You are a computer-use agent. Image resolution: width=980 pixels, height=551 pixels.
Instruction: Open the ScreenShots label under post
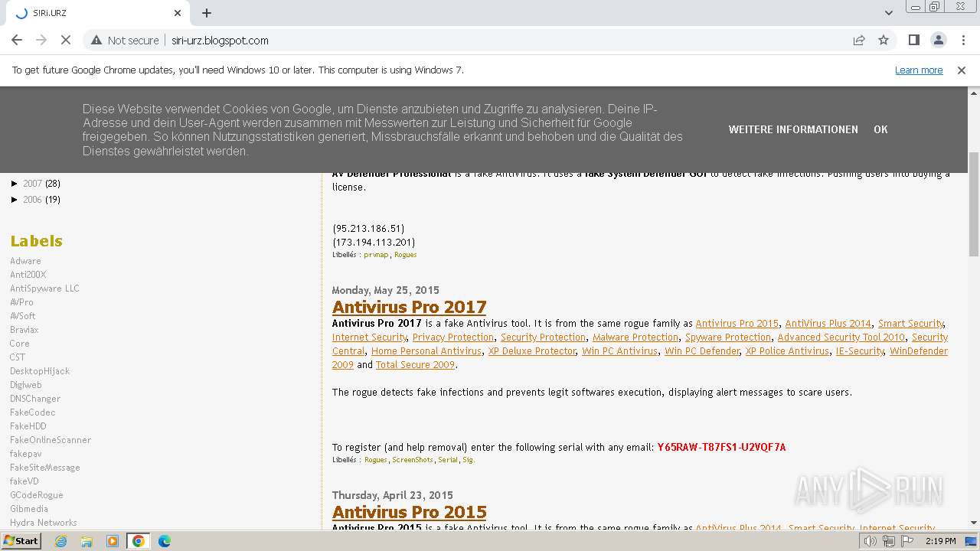(x=413, y=460)
